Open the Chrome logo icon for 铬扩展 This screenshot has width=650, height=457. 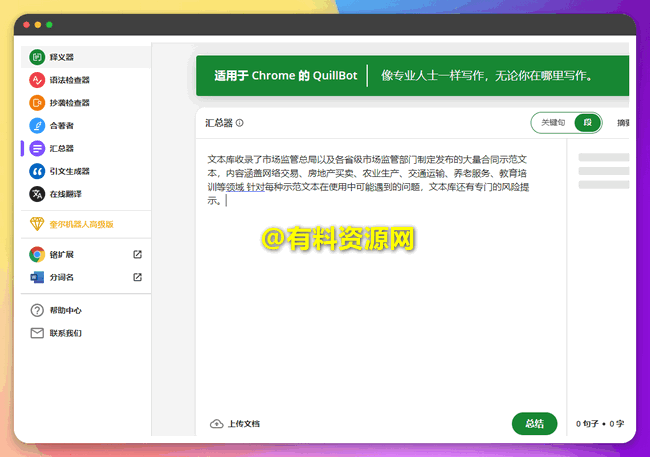pos(37,254)
